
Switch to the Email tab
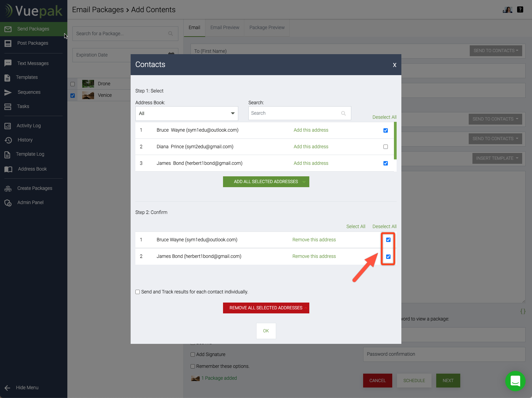click(194, 28)
